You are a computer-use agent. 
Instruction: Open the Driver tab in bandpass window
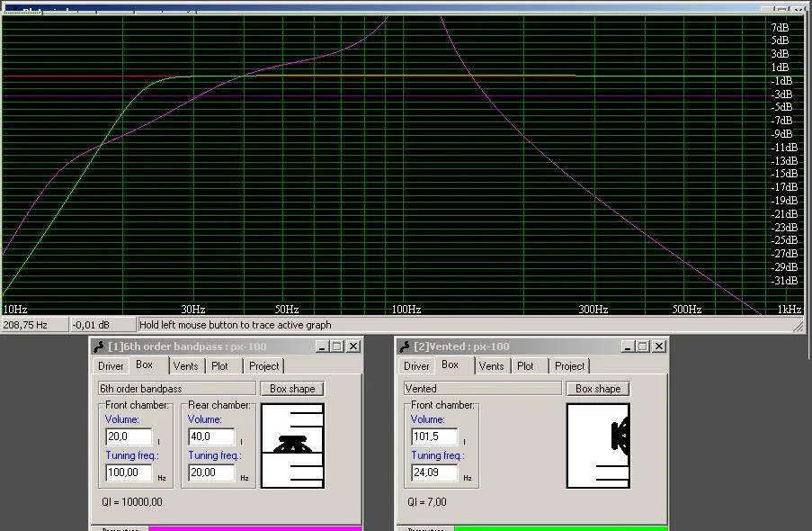[x=112, y=366]
